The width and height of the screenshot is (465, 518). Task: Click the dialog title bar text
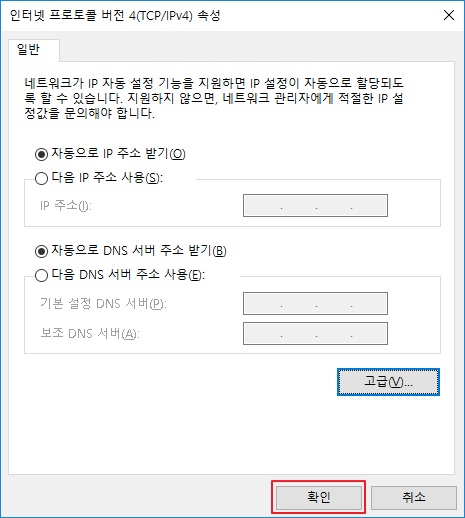[x=115, y=16]
